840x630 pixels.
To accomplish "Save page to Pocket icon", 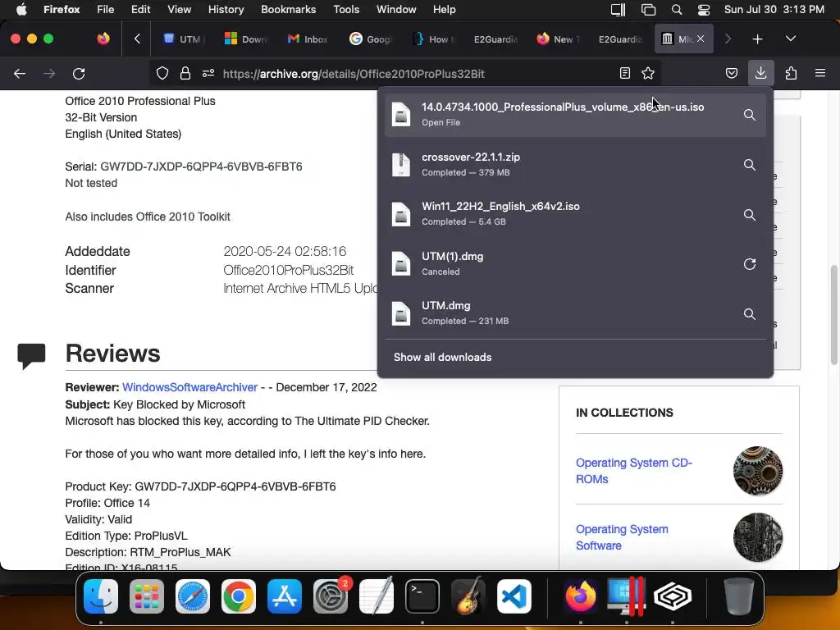I will (x=731, y=73).
